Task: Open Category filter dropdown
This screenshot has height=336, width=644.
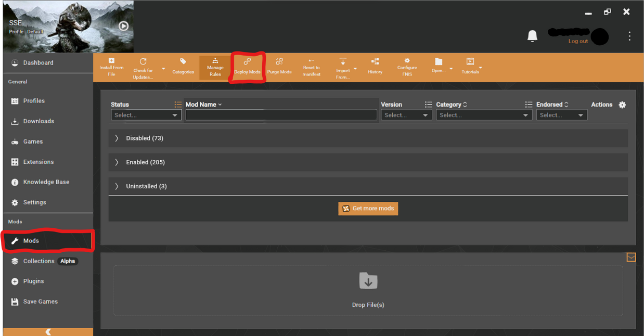Action: [x=484, y=115]
